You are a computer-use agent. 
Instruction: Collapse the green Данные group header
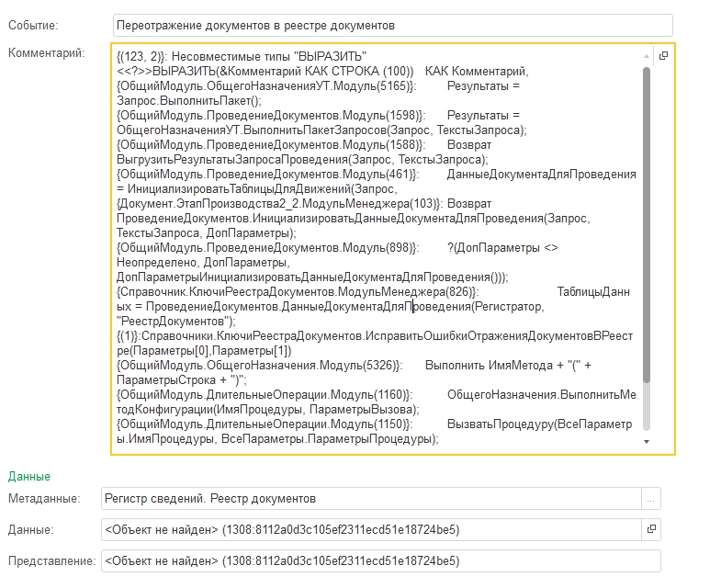pos(29,476)
